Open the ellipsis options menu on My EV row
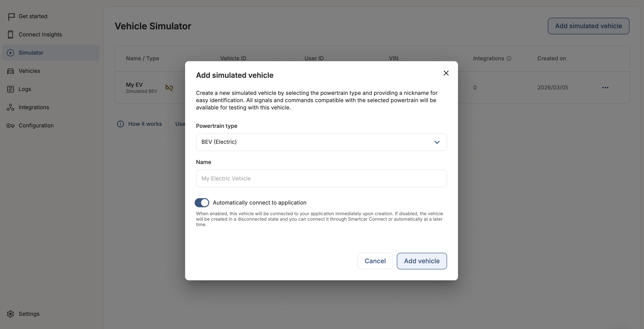 pos(606,87)
